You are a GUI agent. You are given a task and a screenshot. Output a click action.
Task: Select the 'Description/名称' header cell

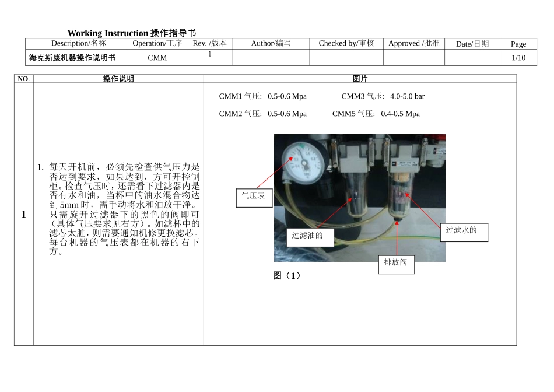(x=76, y=44)
